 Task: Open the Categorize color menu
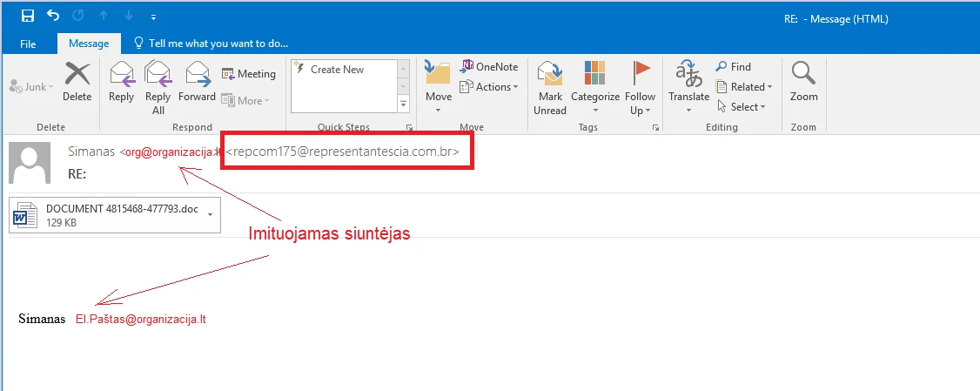coord(595,88)
